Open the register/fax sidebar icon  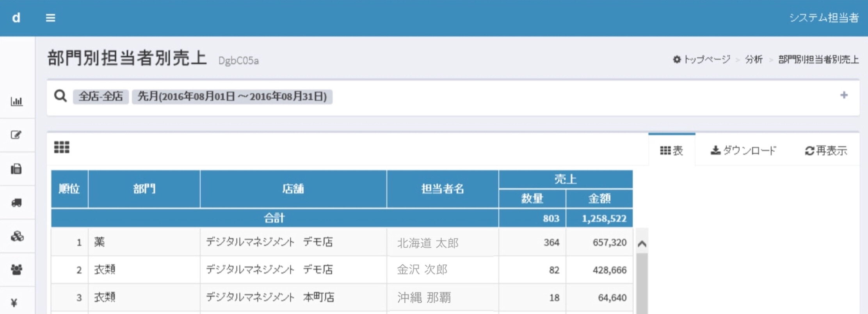(x=16, y=169)
